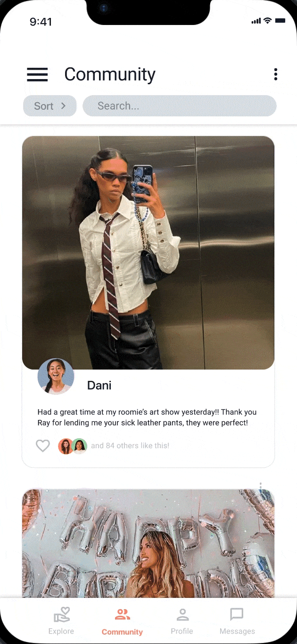Expand the Sort options

point(49,106)
